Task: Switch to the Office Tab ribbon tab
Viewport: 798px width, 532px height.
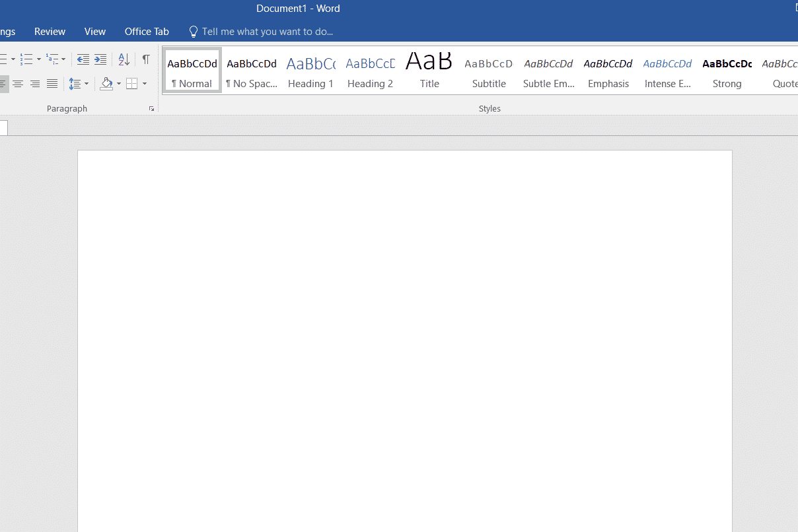Action: point(147,32)
